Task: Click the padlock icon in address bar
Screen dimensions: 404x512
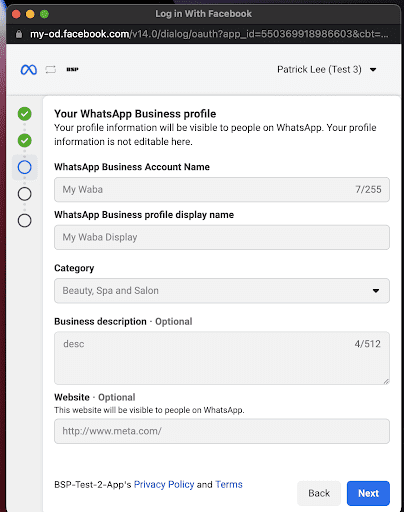Action: tap(19, 34)
